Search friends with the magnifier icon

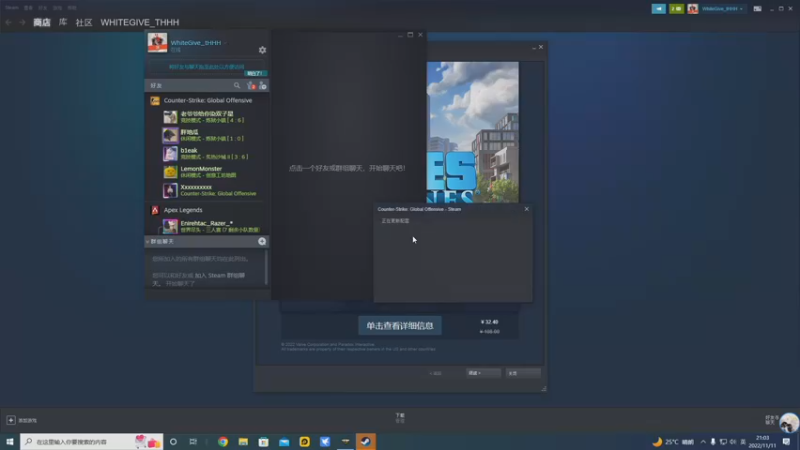[237, 85]
